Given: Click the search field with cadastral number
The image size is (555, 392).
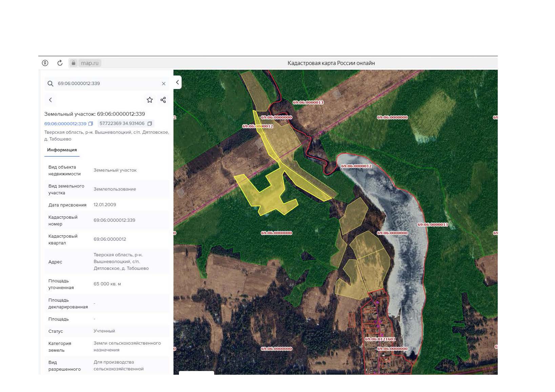Looking at the screenshot, I should 107,84.
